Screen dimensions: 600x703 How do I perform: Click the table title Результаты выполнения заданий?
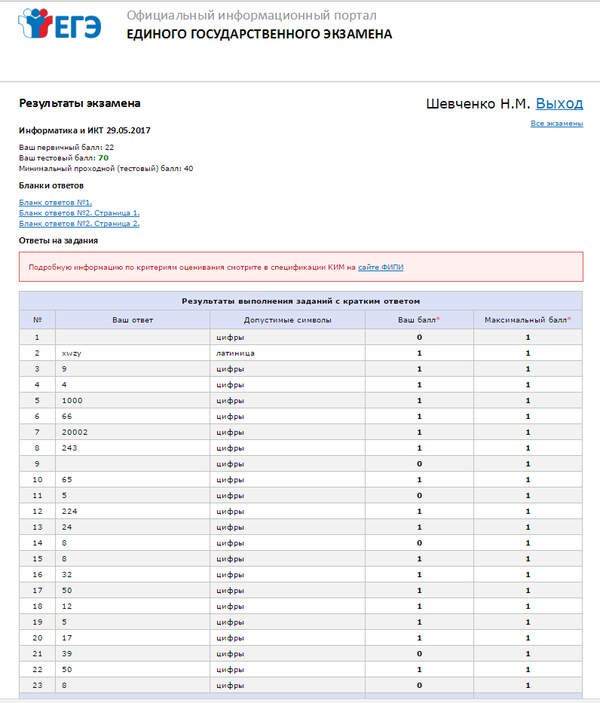[x=300, y=301]
